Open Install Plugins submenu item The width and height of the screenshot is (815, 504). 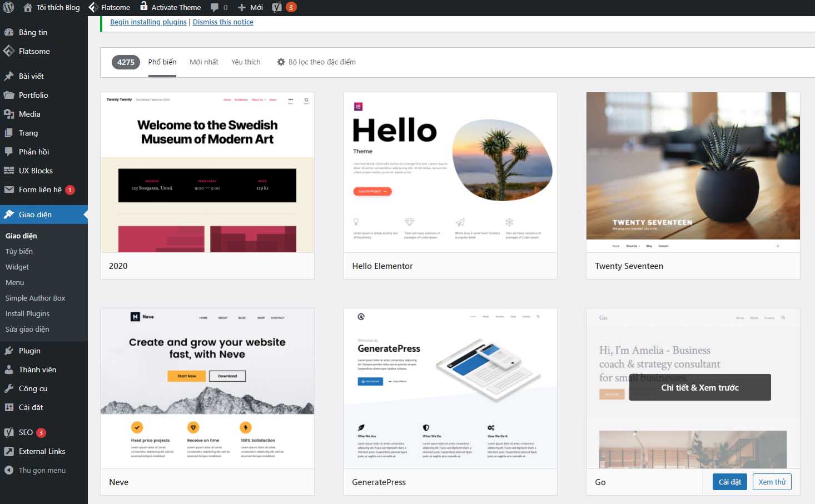pos(27,313)
